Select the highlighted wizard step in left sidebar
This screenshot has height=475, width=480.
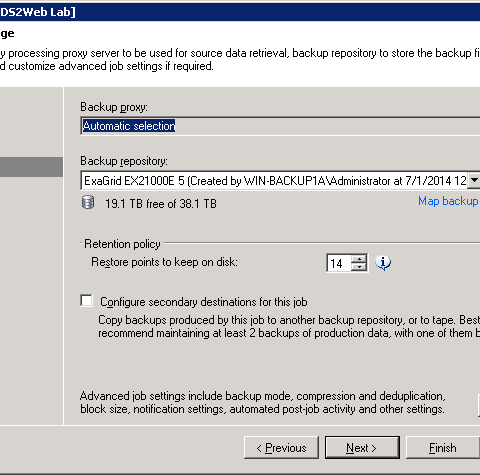[x=31, y=167]
